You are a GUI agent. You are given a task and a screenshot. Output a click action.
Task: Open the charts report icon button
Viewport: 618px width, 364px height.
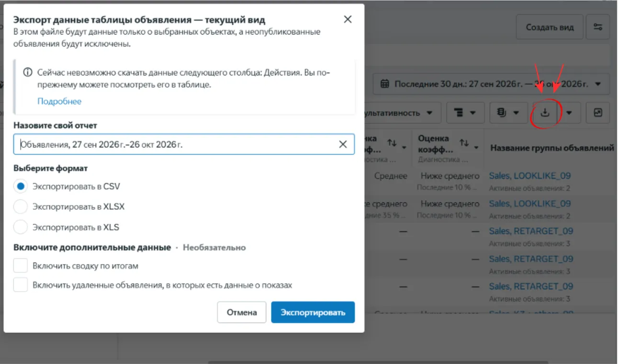598,113
